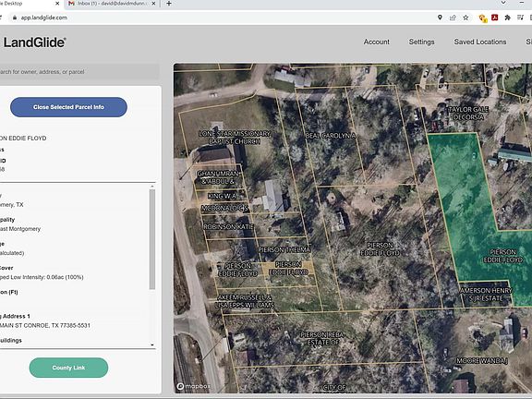The width and height of the screenshot is (532, 399).
Task: Click the Mapbox logo on the map
Action: pyautogui.click(x=193, y=386)
